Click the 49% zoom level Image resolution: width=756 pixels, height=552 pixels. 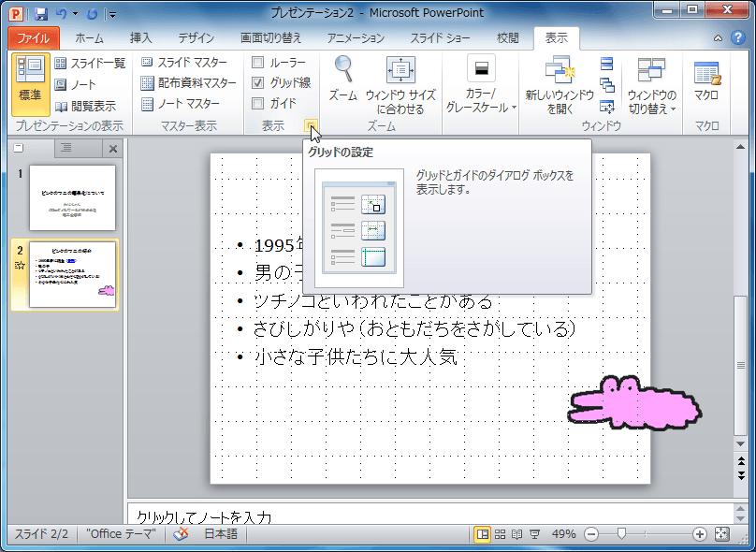(x=563, y=533)
